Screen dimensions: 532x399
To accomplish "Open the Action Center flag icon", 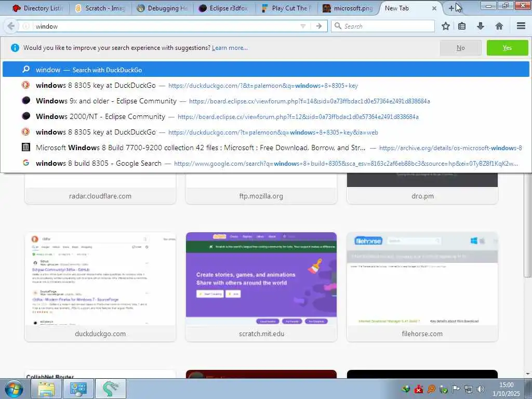I will (x=456, y=389).
